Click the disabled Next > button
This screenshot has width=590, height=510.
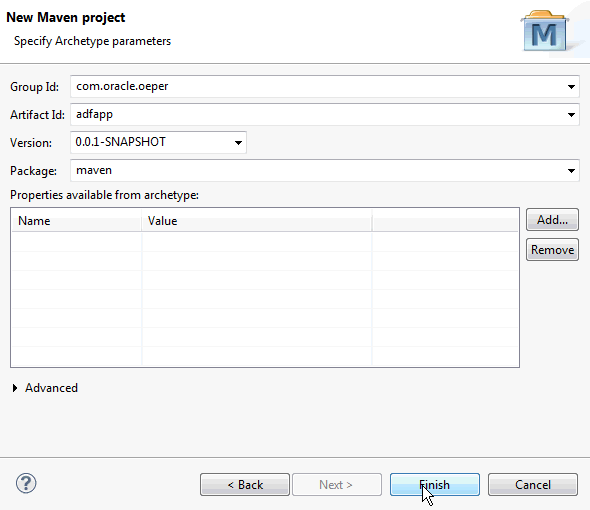[337, 484]
